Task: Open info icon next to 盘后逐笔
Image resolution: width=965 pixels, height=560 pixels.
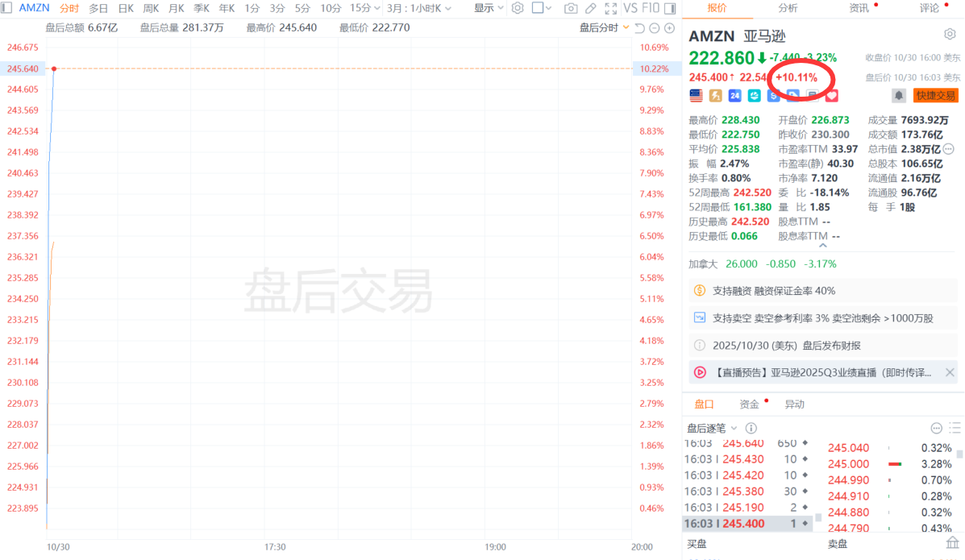Action: coord(751,428)
